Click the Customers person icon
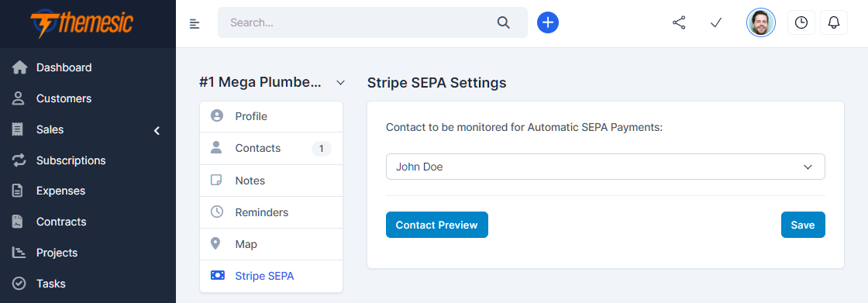 19,98
